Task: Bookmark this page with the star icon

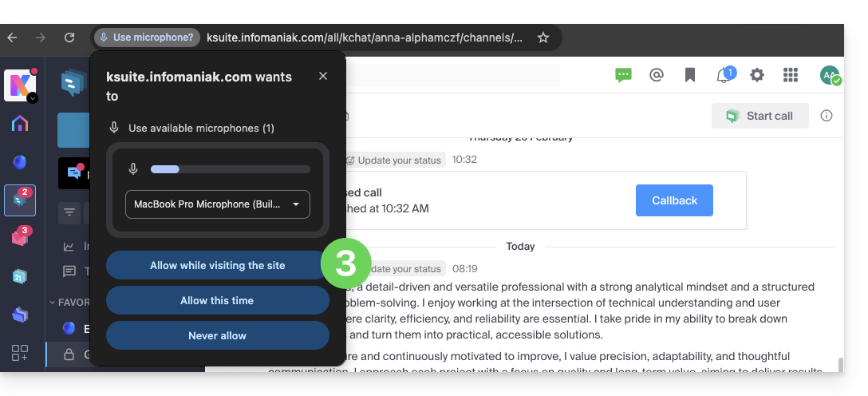Action: pos(543,38)
